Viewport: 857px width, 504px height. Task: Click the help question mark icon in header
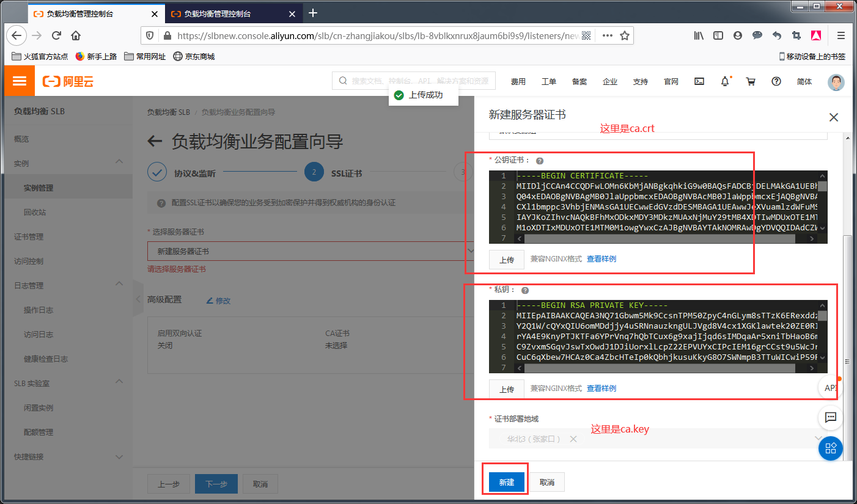[x=776, y=81]
